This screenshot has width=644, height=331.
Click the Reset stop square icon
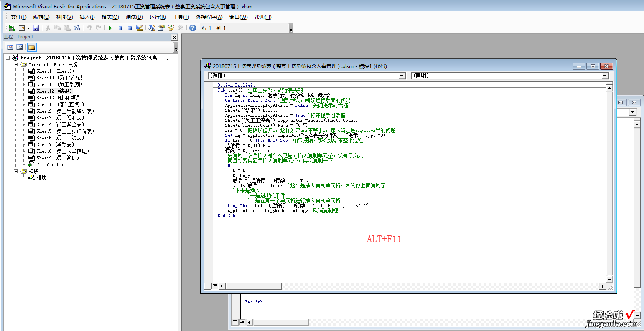[x=130, y=28]
